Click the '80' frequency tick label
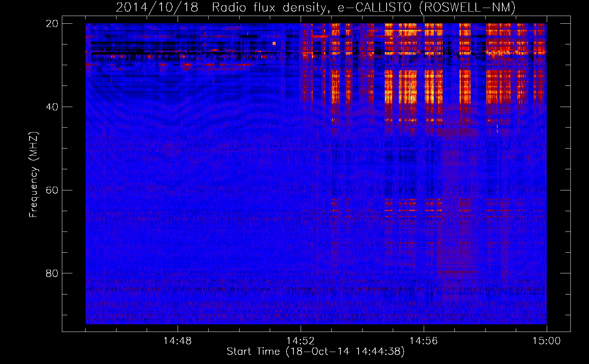589x364 pixels. pos(52,273)
